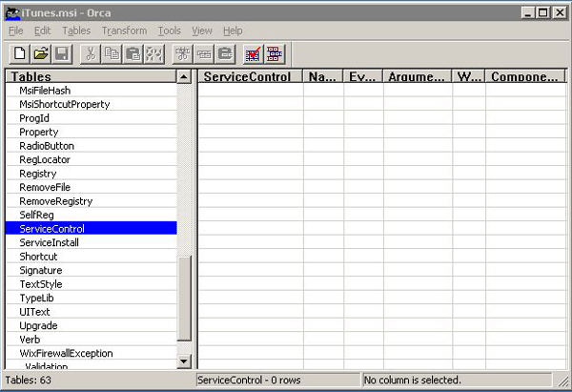The image size is (572, 392).
Task: Select the Registry table in list
Action: click(38, 174)
